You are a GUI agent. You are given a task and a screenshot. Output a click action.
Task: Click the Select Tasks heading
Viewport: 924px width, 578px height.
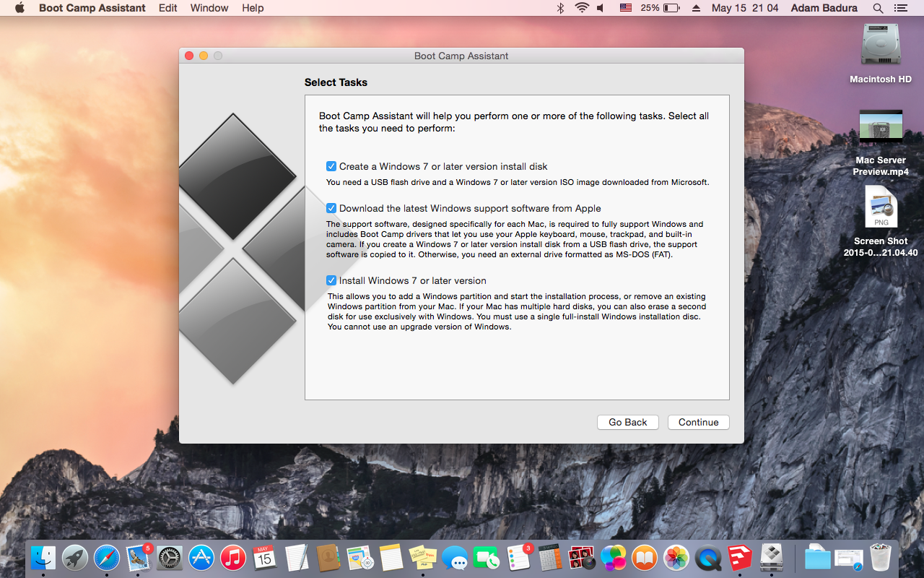[x=336, y=82]
